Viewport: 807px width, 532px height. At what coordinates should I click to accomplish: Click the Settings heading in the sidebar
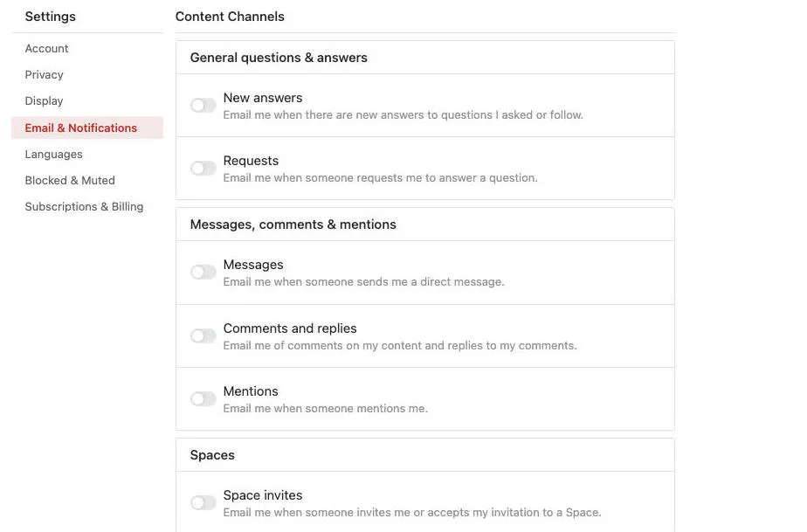pyautogui.click(x=50, y=17)
